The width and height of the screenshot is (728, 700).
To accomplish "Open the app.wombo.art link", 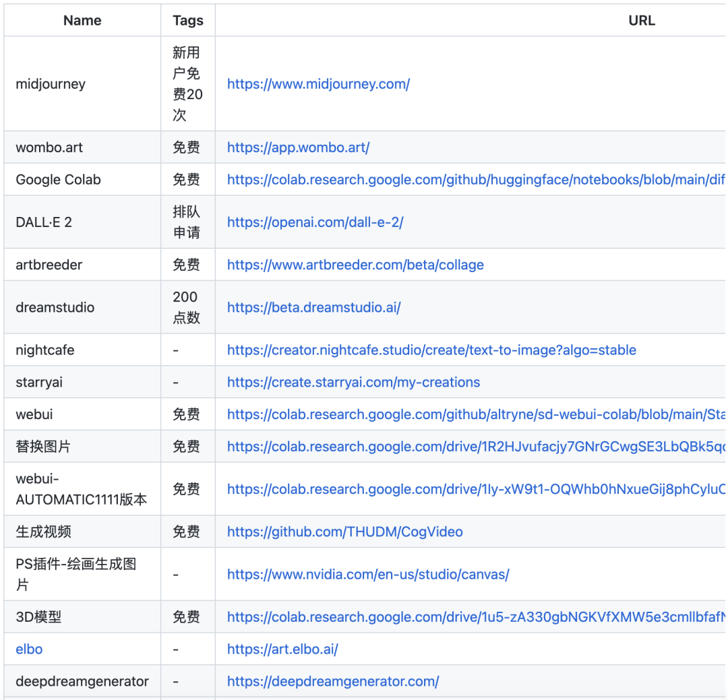I will point(298,148).
